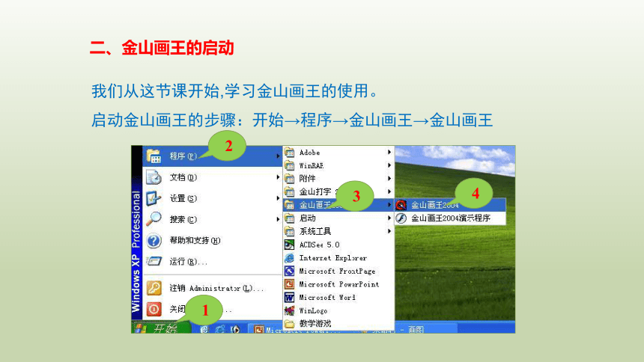Click the Internet Explorer quick launch icon
Viewport: 644px width, 362px height.
(x=219, y=329)
